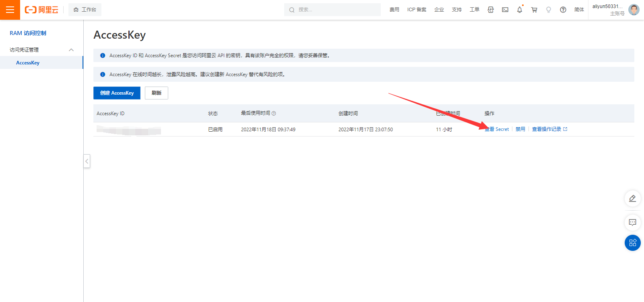Viewport: 644px width, 302px height.
Task: Open the 工作台 workbench
Action: (x=85, y=10)
